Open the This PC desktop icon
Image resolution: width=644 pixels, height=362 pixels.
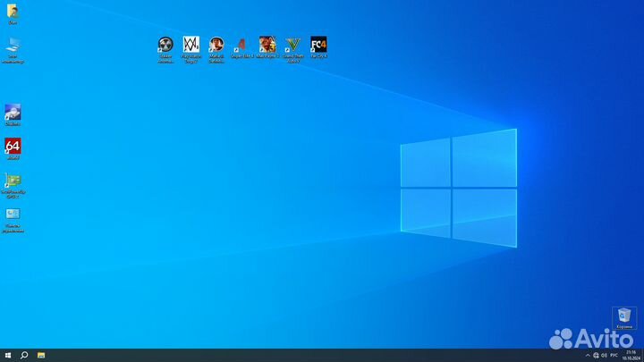pos(13,50)
